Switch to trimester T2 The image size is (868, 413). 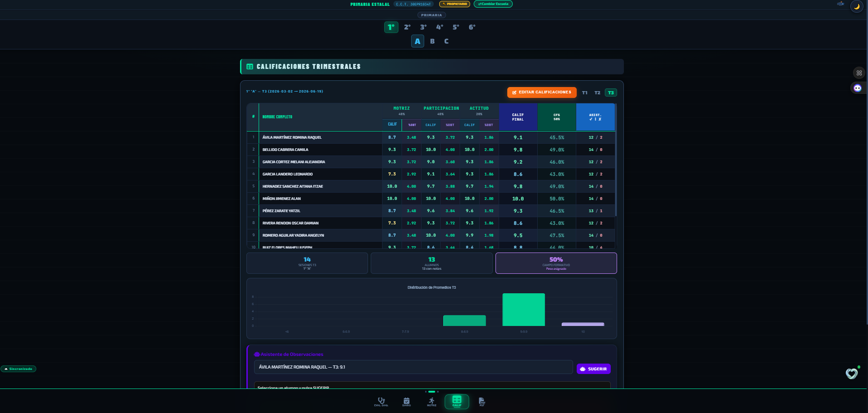click(598, 93)
